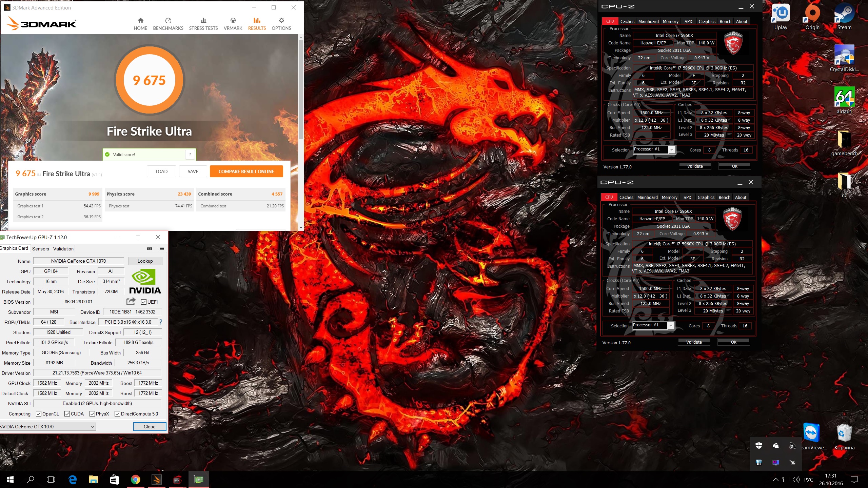Toggle the DirectCompute 5.0 checkbox

point(117,414)
